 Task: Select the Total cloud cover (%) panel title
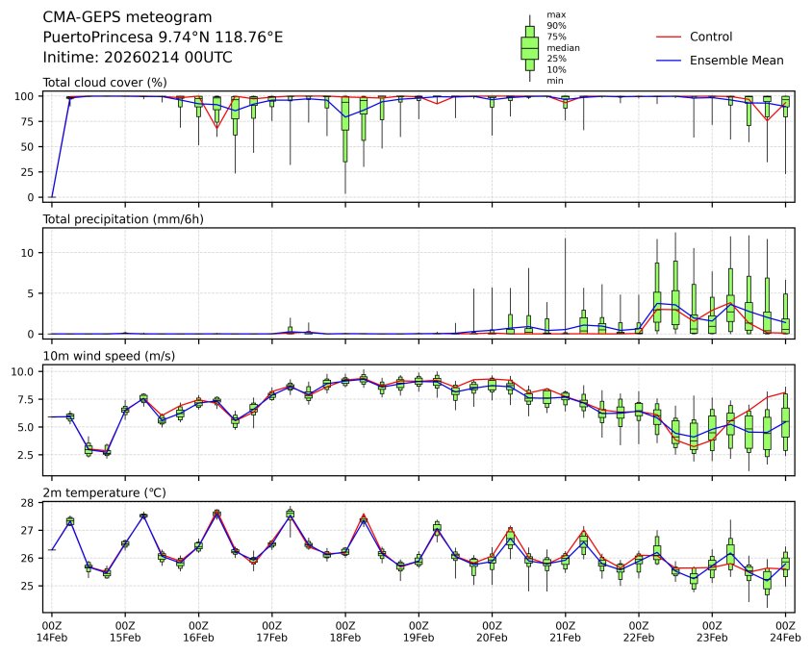coord(105,83)
